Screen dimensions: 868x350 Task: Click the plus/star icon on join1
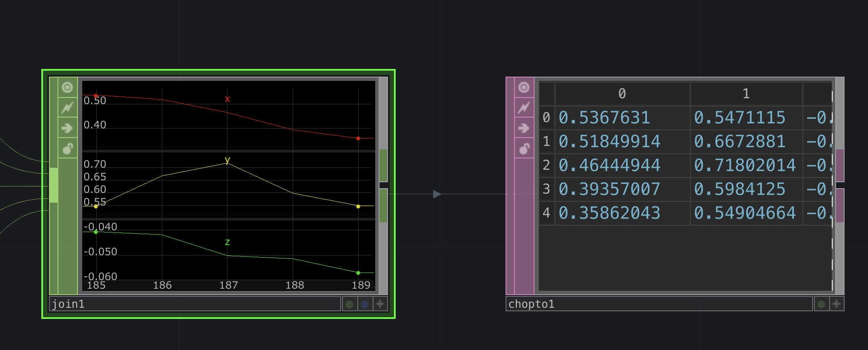(x=380, y=304)
